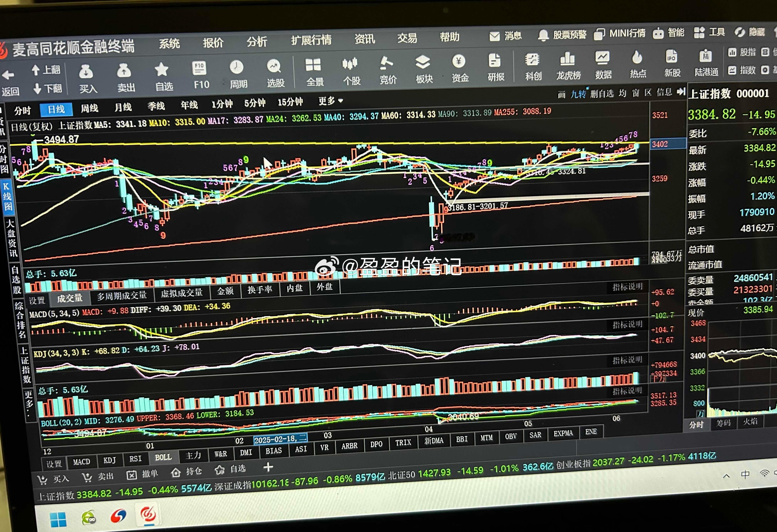The width and height of the screenshot is (777, 532).
Task: Toggle the 九转 indicator overlay
Action: [578, 94]
